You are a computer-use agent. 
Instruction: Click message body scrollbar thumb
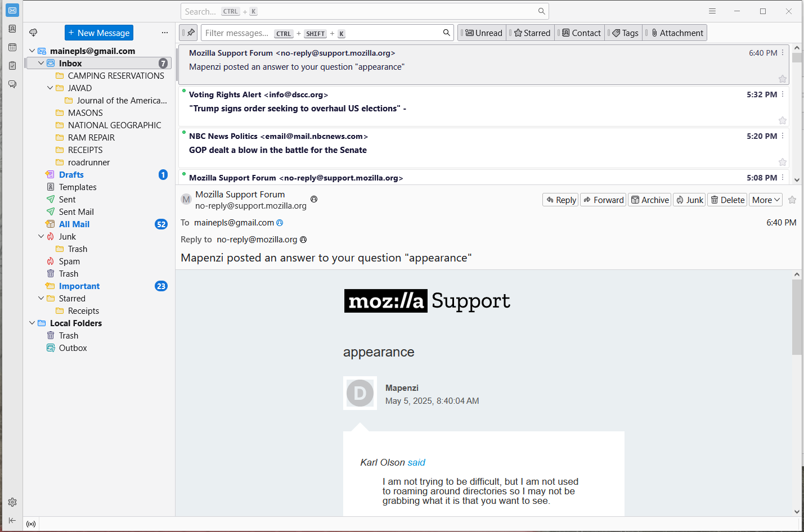click(797, 317)
